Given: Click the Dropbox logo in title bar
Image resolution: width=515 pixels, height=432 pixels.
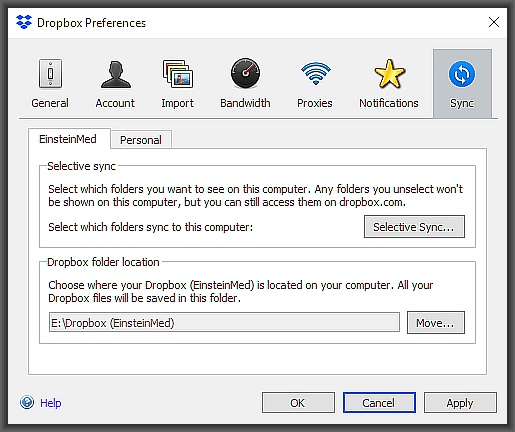Looking at the screenshot, I should [24, 22].
